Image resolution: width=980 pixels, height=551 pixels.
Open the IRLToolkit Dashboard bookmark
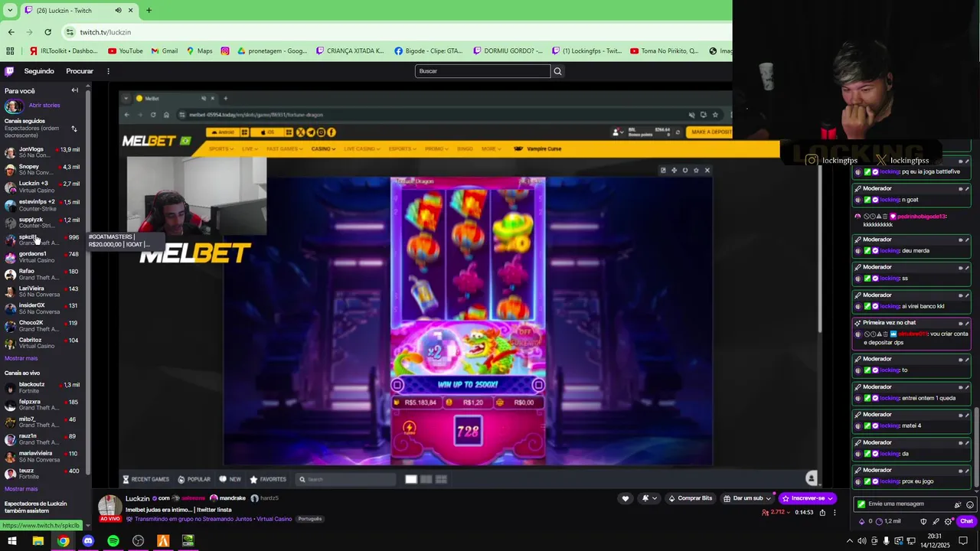[x=64, y=51]
